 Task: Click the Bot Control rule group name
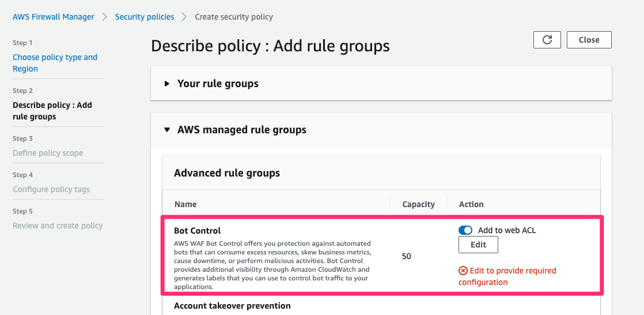198,231
